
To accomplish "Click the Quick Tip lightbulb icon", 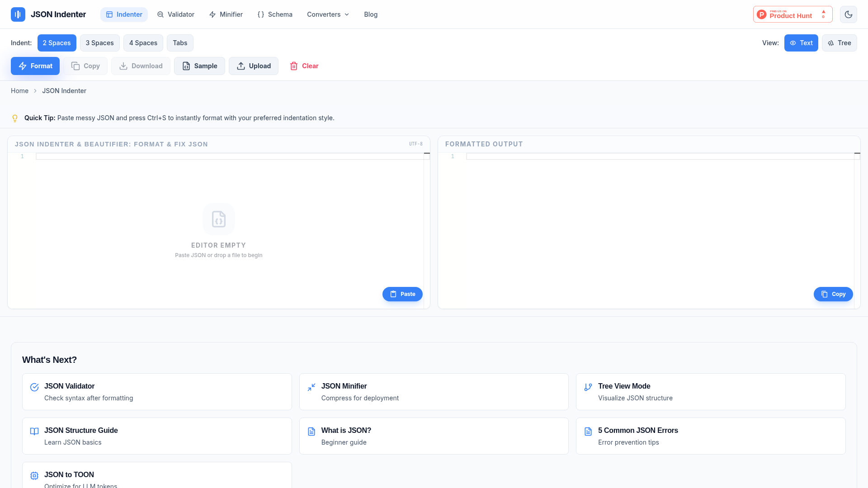I will pos(15,118).
